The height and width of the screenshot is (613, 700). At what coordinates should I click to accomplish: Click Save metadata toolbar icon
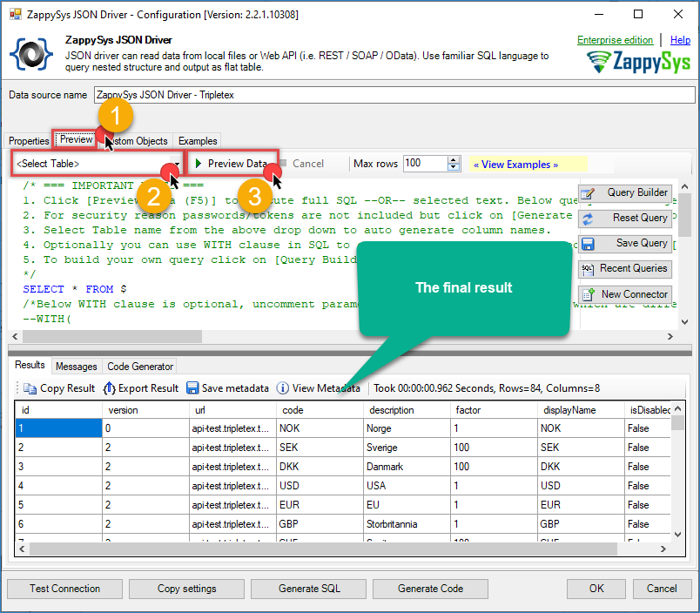[x=192, y=388]
